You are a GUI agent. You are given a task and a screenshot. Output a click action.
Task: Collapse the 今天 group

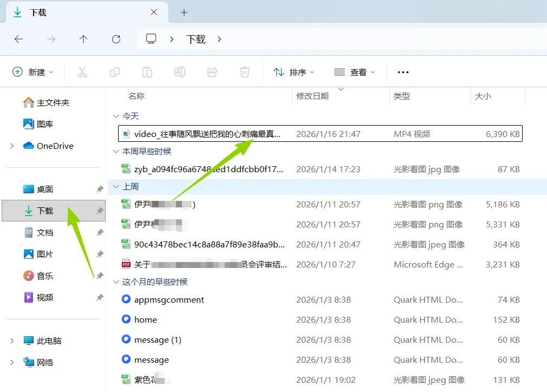tap(116, 116)
